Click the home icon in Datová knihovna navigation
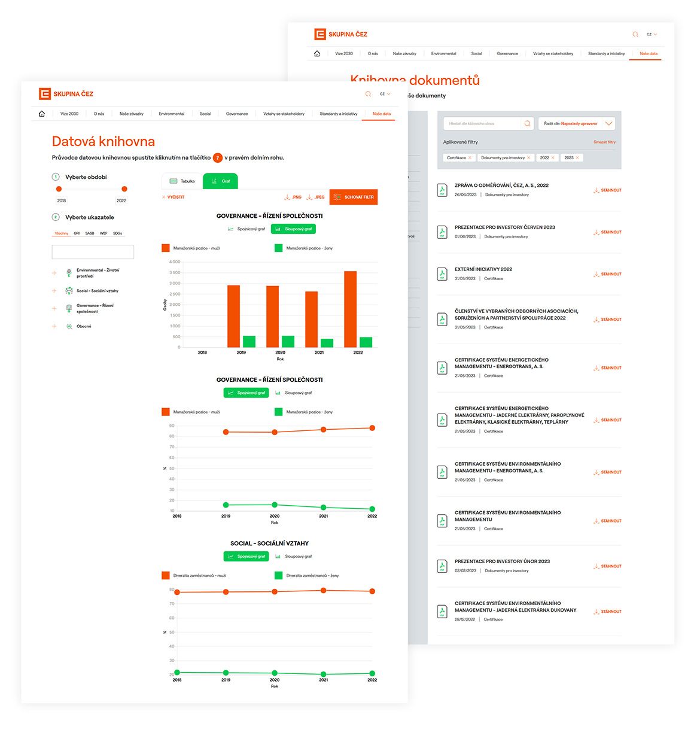This screenshot has width=700, height=729. (42, 114)
